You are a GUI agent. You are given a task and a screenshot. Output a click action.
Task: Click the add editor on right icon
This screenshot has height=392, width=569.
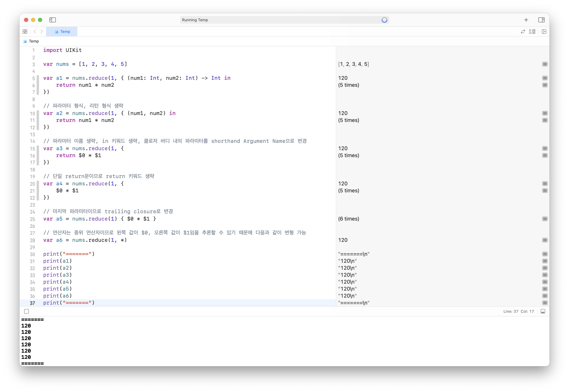pos(544,31)
